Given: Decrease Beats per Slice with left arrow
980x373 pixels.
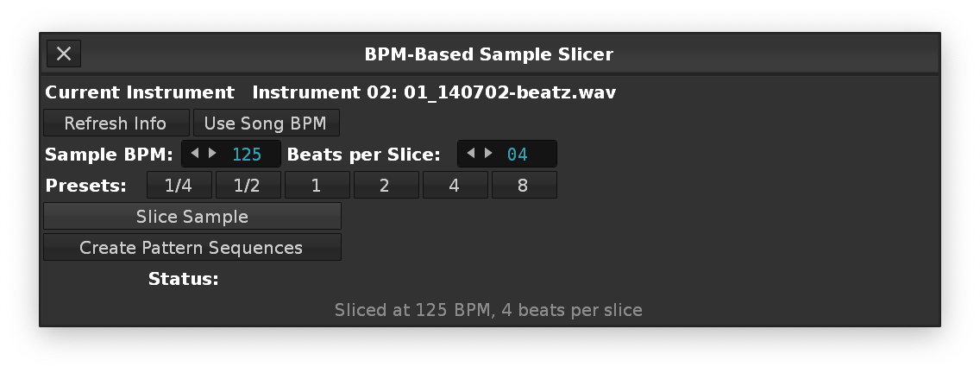Looking at the screenshot, I should [471, 154].
